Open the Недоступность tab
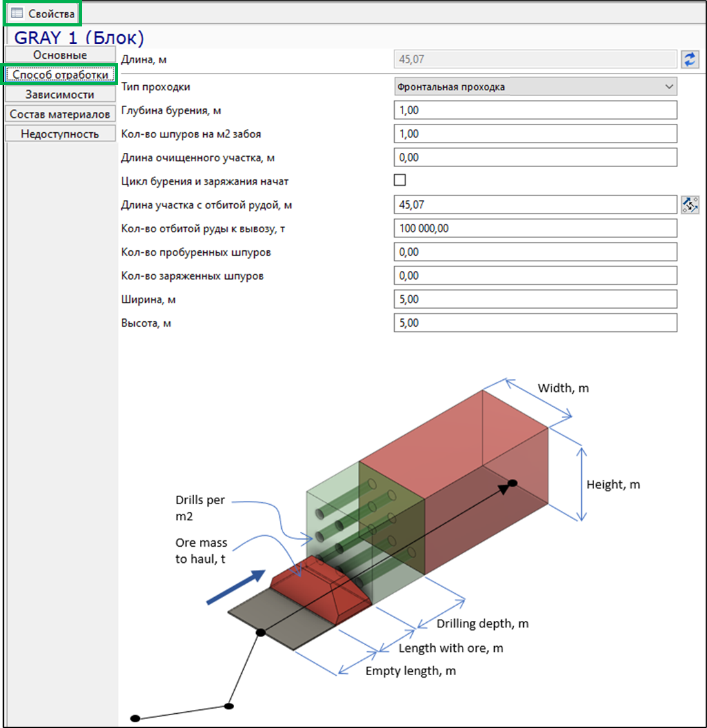 (60, 133)
